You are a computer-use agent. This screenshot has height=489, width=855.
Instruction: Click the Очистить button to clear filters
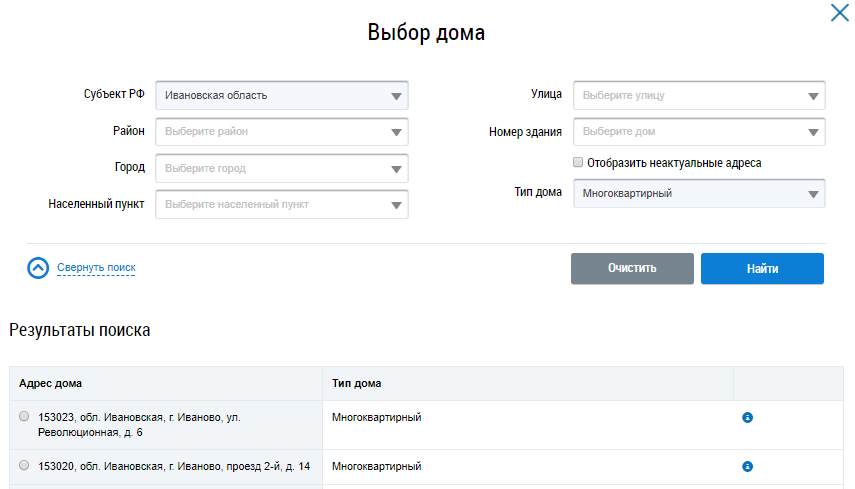tap(632, 268)
